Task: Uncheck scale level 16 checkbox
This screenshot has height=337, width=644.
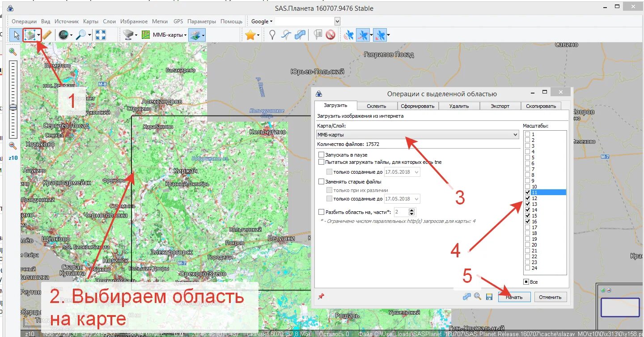Action: [x=528, y=222]
